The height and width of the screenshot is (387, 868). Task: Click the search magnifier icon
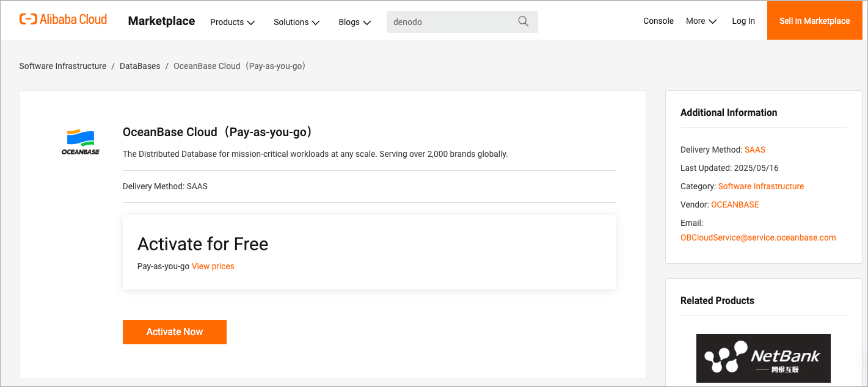523,21
